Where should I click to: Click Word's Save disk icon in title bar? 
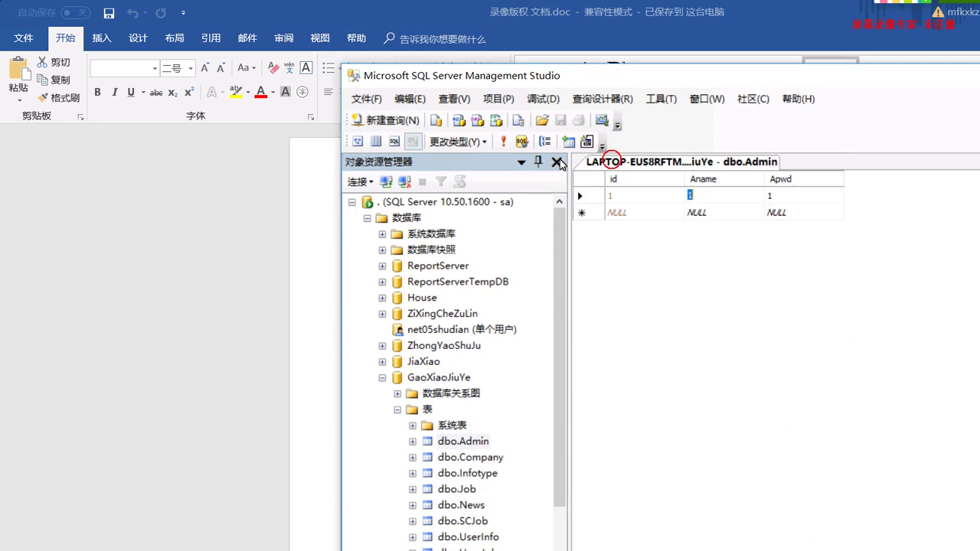109,13
